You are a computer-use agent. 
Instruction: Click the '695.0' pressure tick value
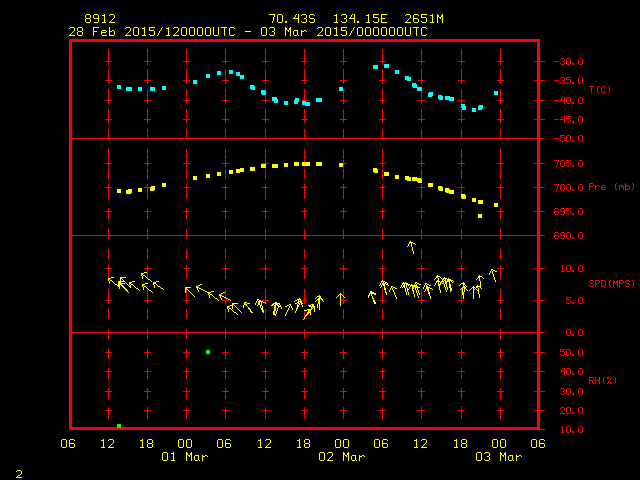click(568, 212)
